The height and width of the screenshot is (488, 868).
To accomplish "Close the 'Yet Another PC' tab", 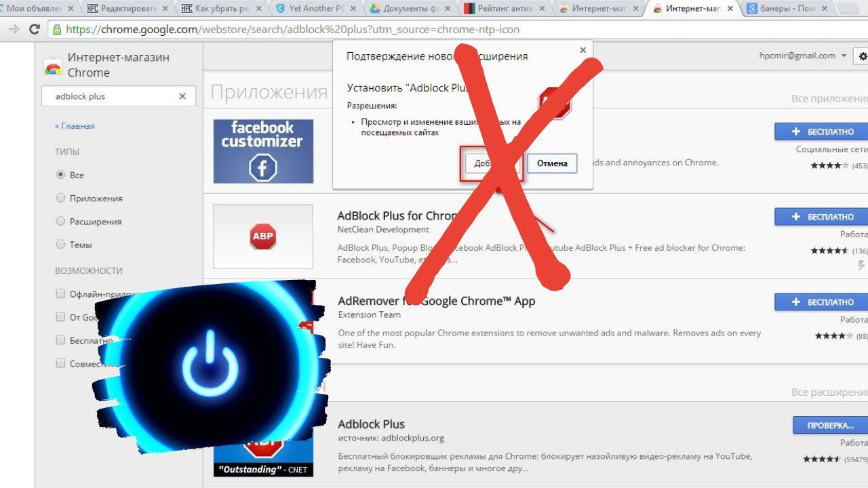I will 353,9.
